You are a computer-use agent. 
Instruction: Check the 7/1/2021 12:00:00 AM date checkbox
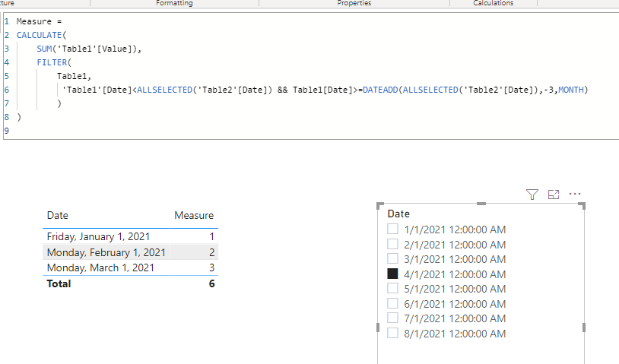point(392,318)
